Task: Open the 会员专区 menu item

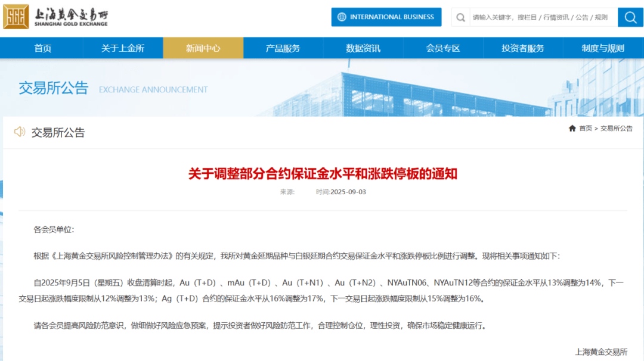Action: pos(442,48)
